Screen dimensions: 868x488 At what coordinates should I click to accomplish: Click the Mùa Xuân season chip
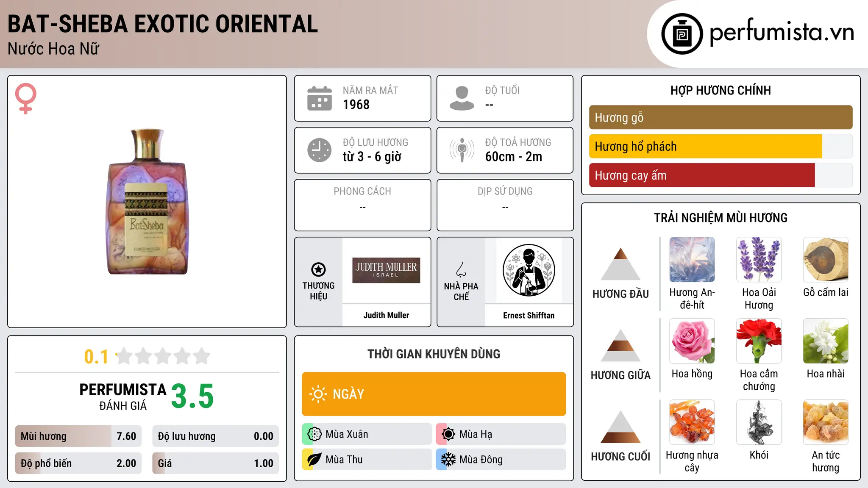point(367,434)
